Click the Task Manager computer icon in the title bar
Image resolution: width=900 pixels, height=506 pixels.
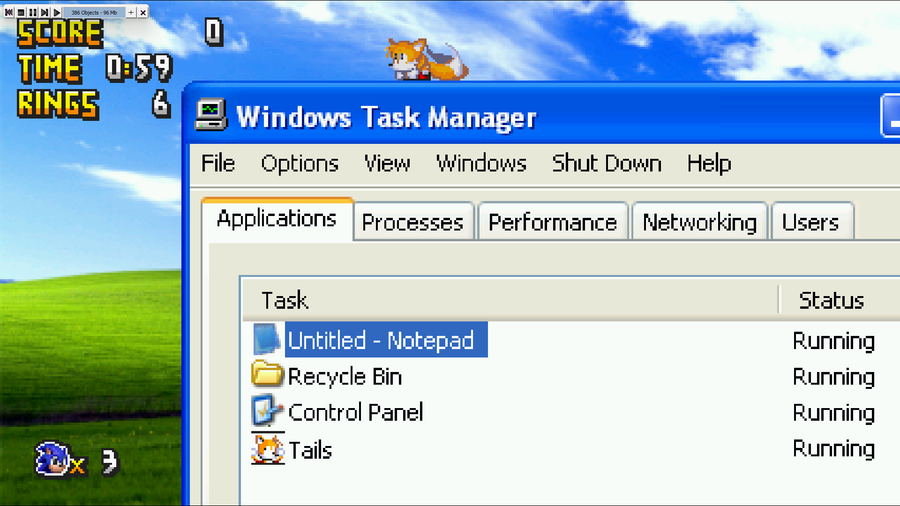click(x=210, y=116)
